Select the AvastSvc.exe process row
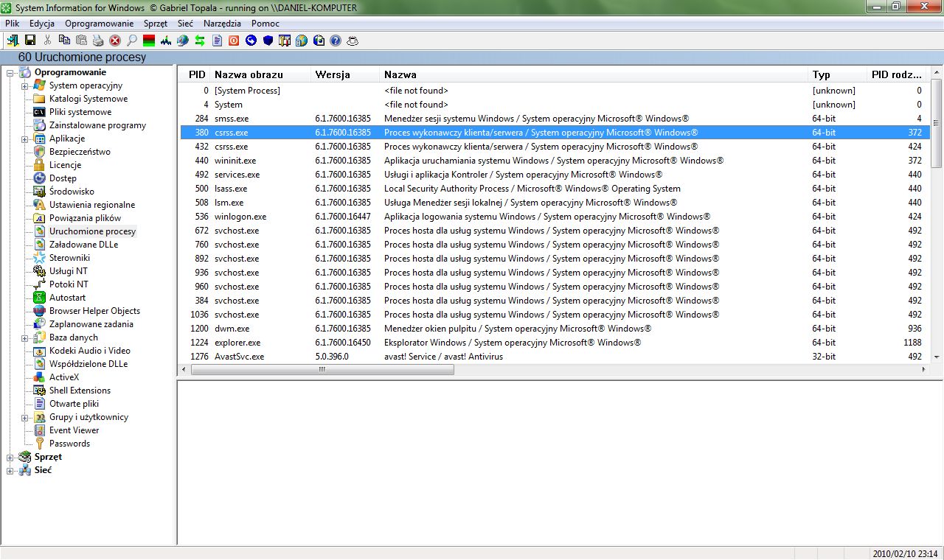The image size is (944, 560). [555, 357]
